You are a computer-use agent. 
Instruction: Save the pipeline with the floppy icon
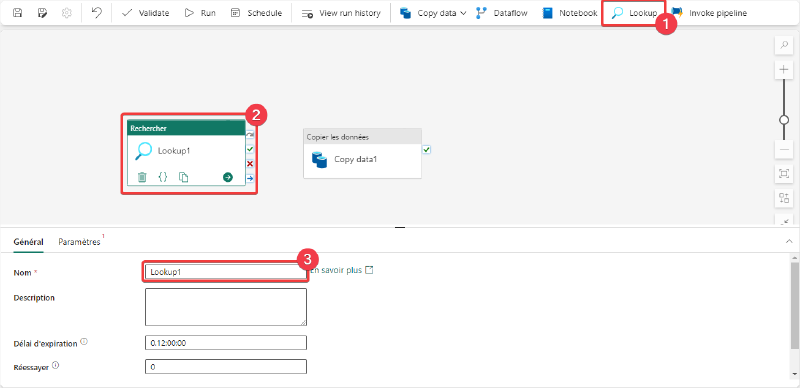(17, 13)
